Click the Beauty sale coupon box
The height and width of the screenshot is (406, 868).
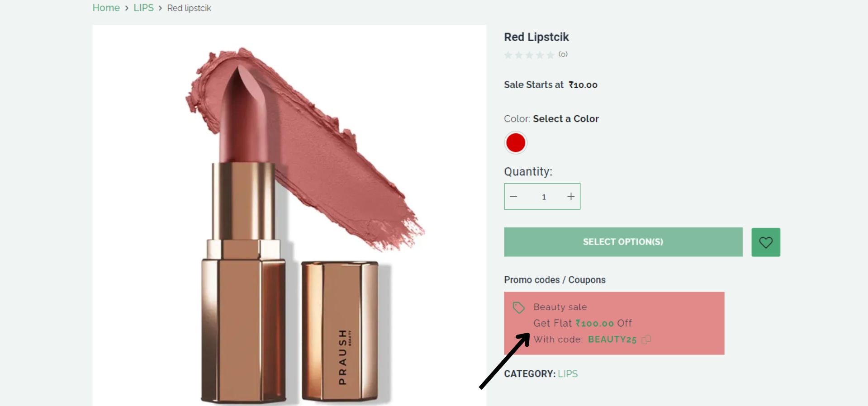pos(614,323)
